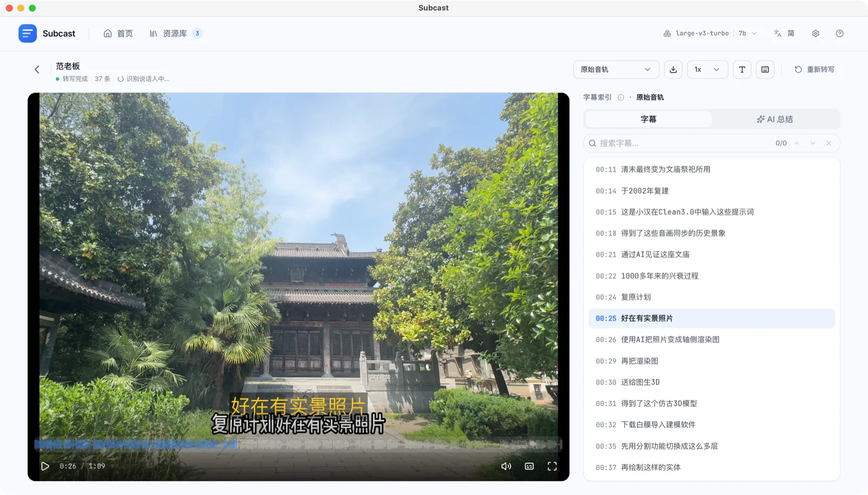
Task: Click the keyboard shortcuts icon
Action: 765,69
